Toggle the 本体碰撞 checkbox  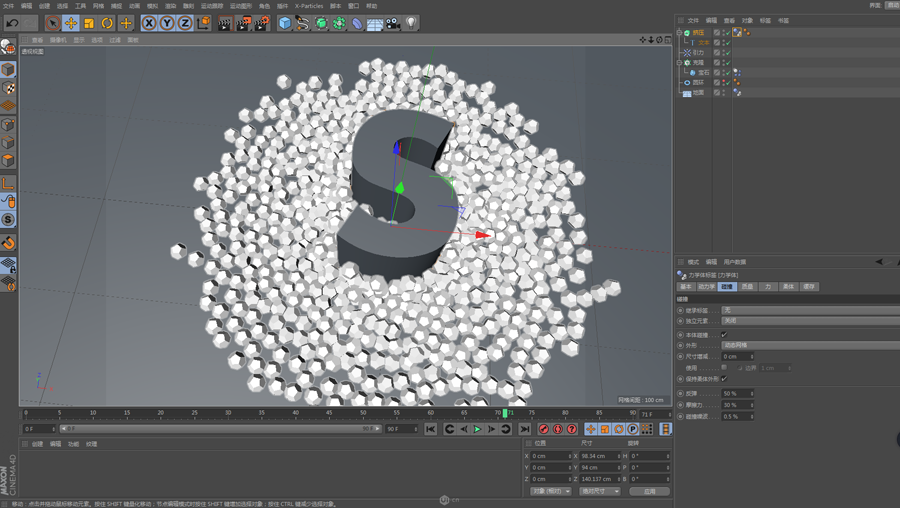[724, 335]
